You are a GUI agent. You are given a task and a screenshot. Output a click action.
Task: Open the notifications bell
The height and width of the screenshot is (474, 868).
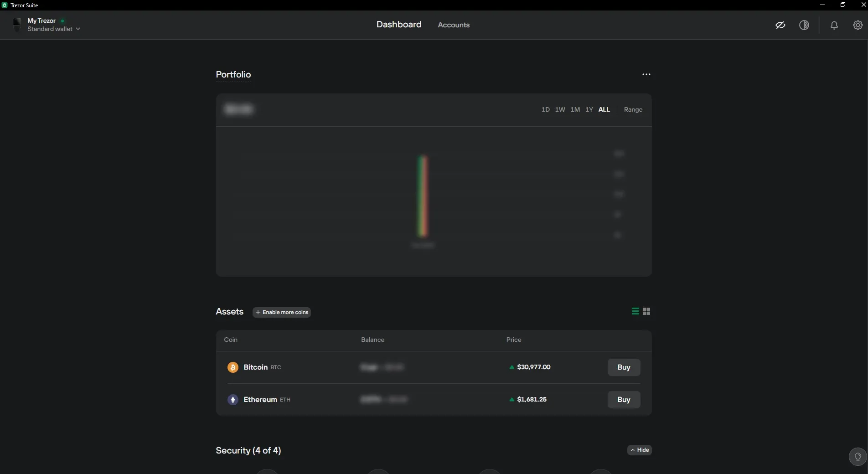pos(834,25)
